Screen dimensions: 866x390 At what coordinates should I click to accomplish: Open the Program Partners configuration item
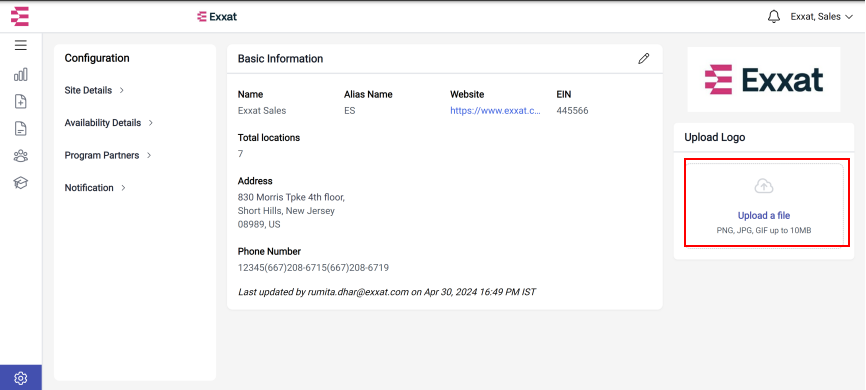(x=108, y=155)
